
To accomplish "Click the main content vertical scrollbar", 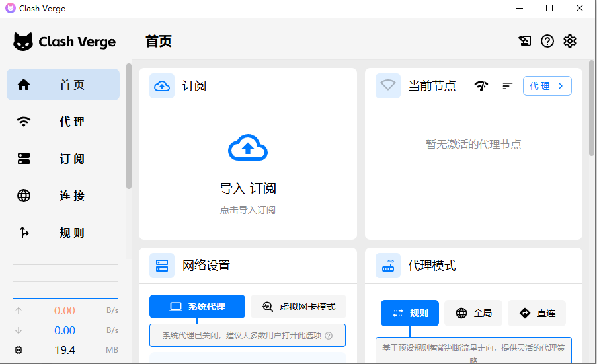I will coord(591,108).
